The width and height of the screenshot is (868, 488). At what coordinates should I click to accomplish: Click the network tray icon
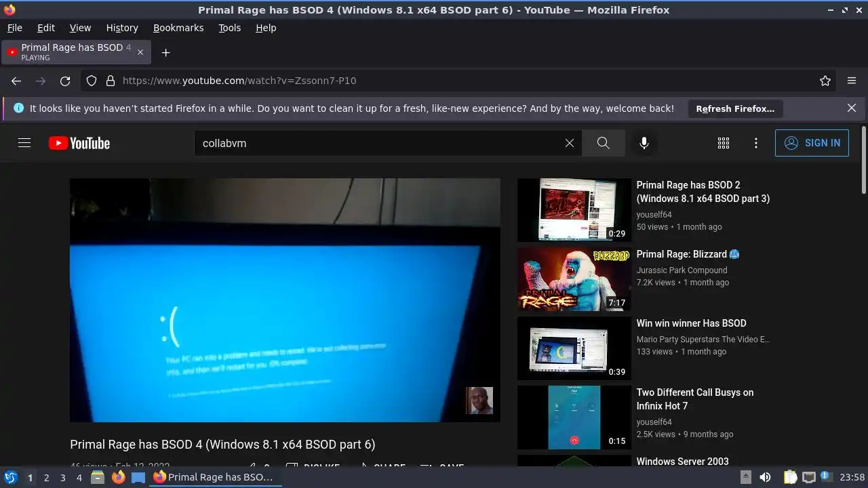(x=809, y=477)
